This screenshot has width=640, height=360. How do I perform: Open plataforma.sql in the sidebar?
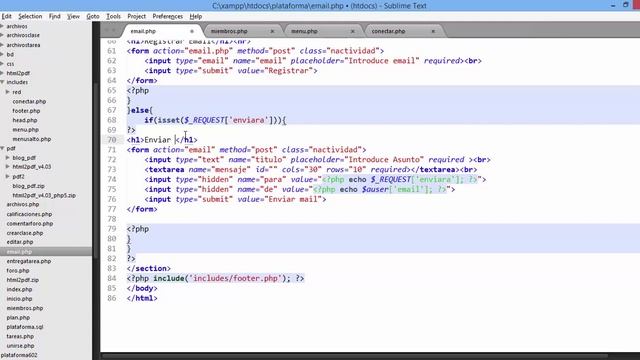(x=25, y=327)
